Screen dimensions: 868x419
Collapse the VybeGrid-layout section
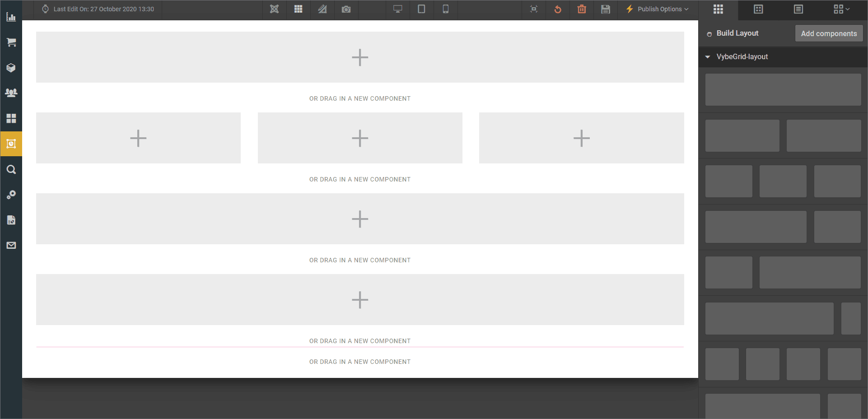coord(708,57)
